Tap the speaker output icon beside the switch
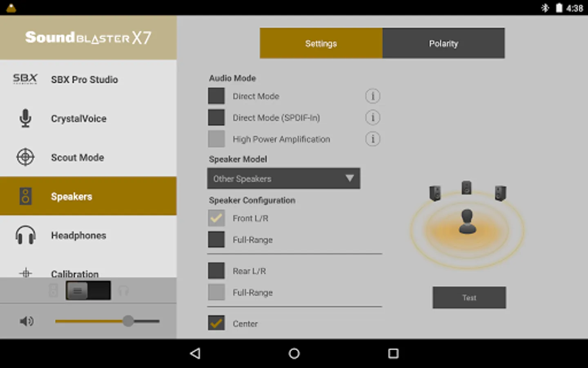This screenshot has width=588, height=368. point(53,290)
